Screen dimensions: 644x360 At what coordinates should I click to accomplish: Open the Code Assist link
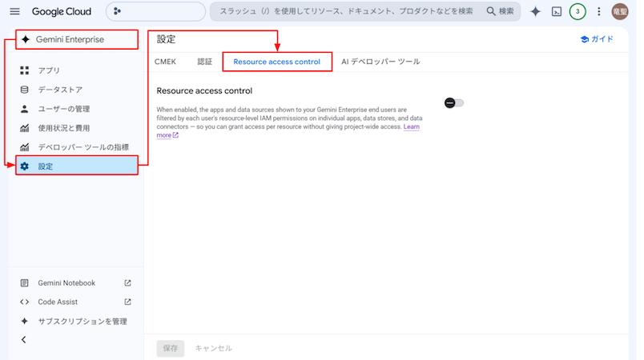pyautogui.click(x=58, y=302)
